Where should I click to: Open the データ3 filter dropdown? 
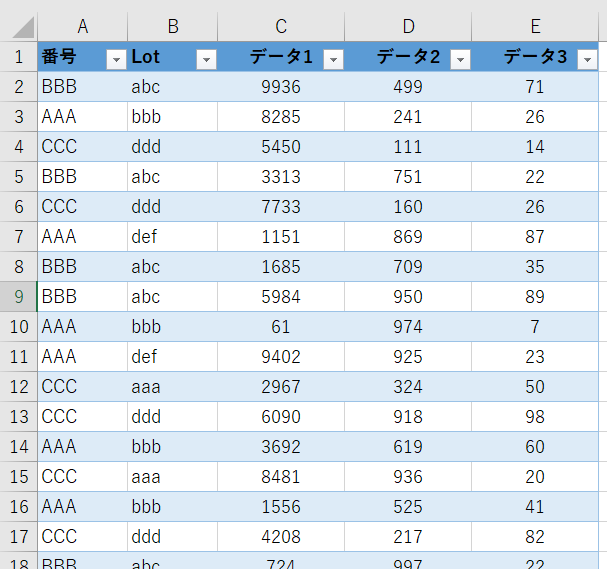pyautogui.click(x=587, y=60)
